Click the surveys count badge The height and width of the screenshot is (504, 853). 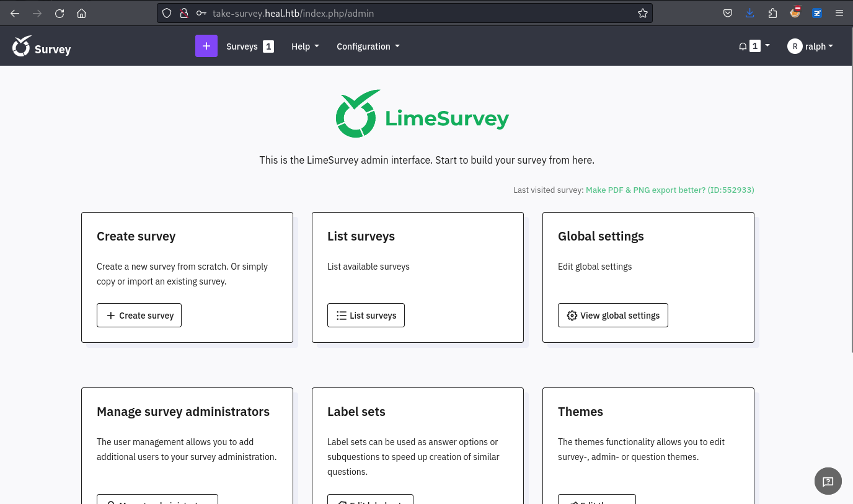coord(268,46)
